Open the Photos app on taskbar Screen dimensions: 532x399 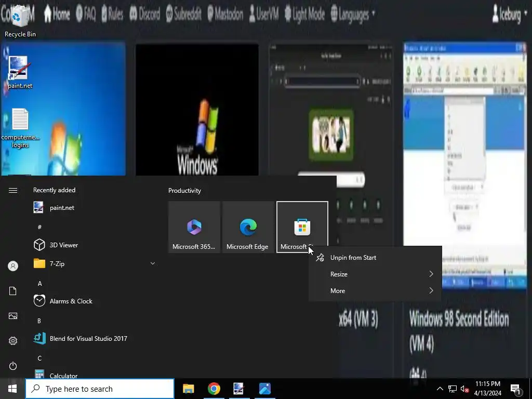tap(264, 389)
